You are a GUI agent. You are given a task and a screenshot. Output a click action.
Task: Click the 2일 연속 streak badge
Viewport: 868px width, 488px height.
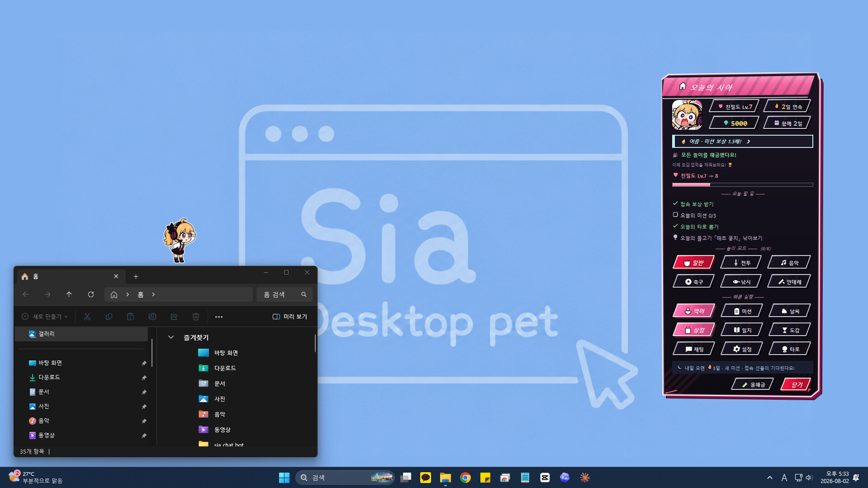coord(787,107)
